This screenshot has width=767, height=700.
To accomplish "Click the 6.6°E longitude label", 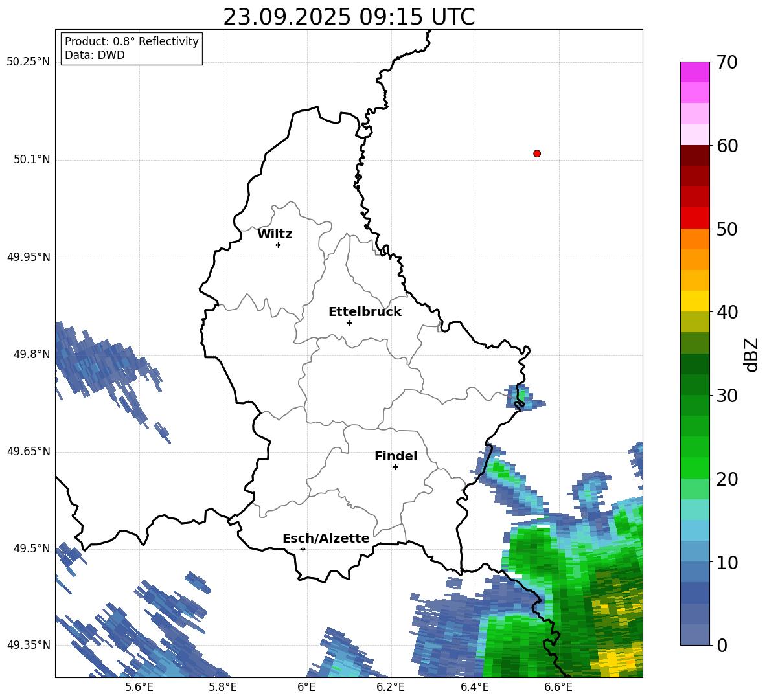I will [558, 688].
